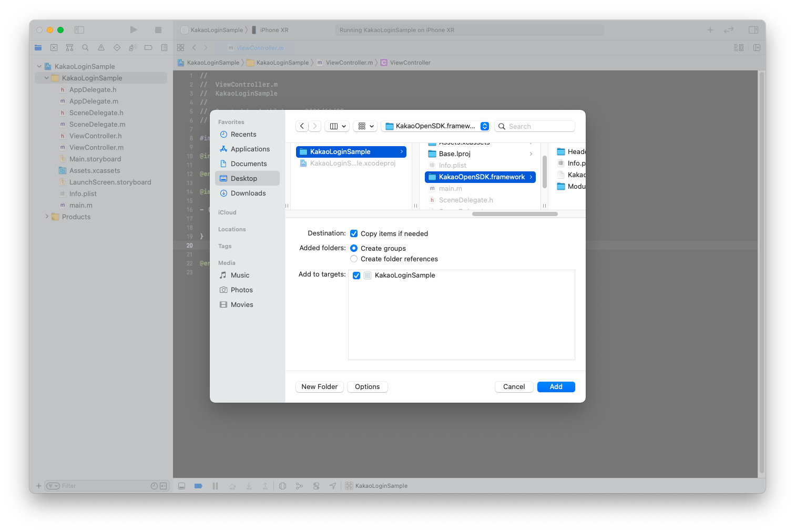795x532 pixels.
Task: Open the grouping options dropdown in dialog
Action: (365, 126)
